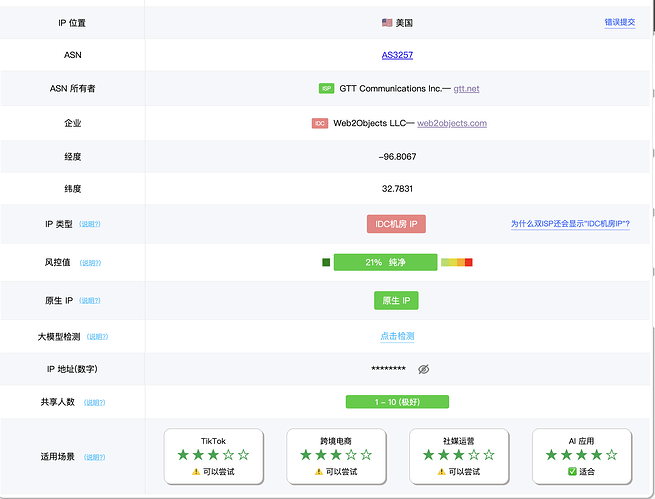The width and height of the screenshot is (655, 499).
Task: Click the latitude value 32.7831
Action: 397,189
